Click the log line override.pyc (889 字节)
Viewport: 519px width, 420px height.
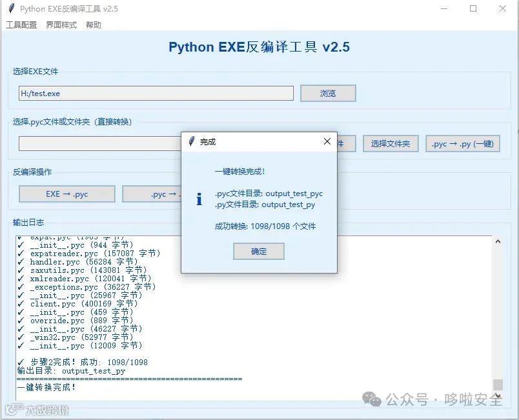76,321
